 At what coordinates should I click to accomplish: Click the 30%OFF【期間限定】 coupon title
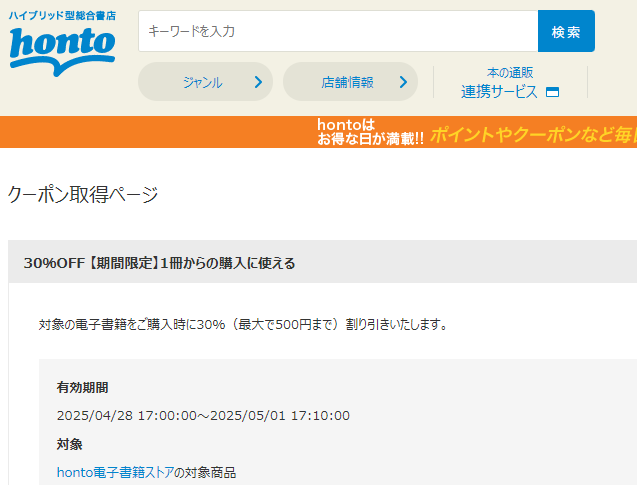tap(159, 263)
